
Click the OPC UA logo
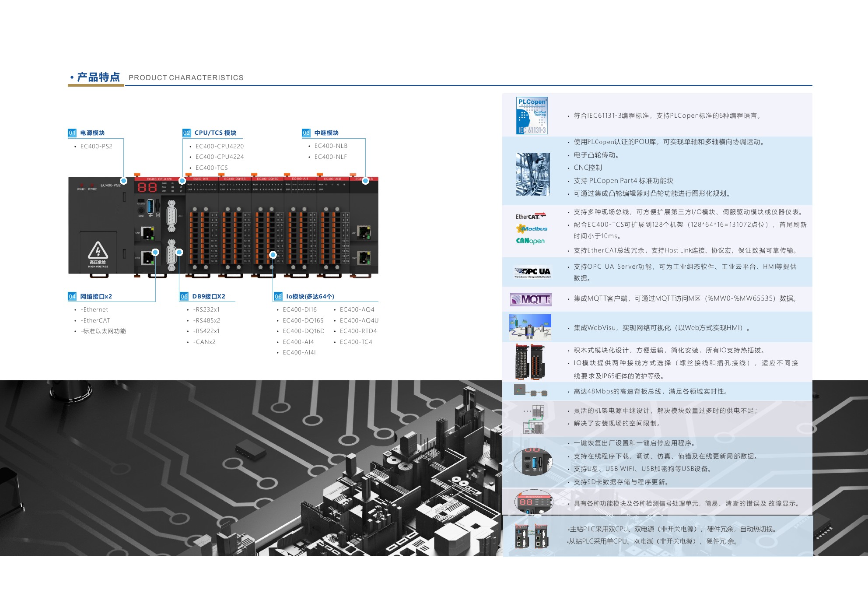click(532, 272)
